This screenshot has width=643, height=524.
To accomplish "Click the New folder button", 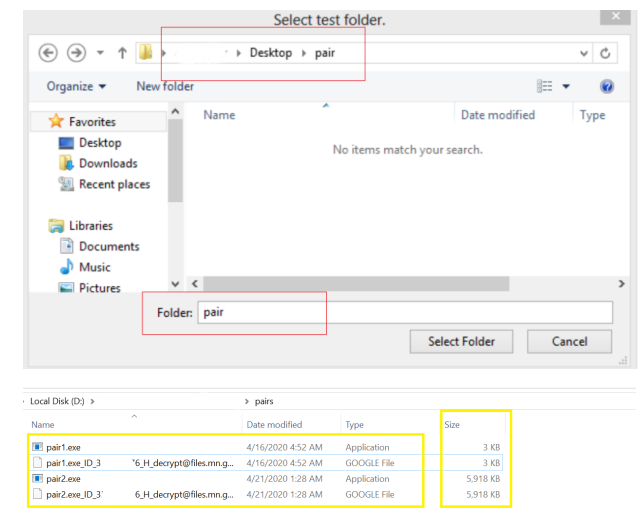I will (165, 87).
